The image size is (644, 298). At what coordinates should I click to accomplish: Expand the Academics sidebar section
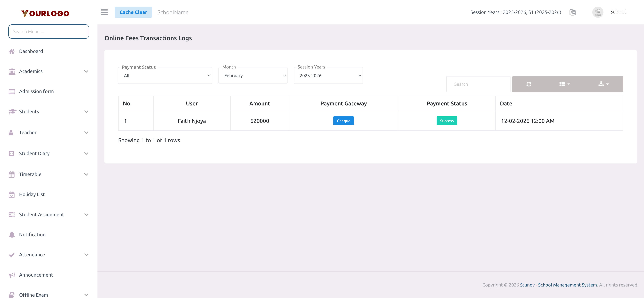31,71
